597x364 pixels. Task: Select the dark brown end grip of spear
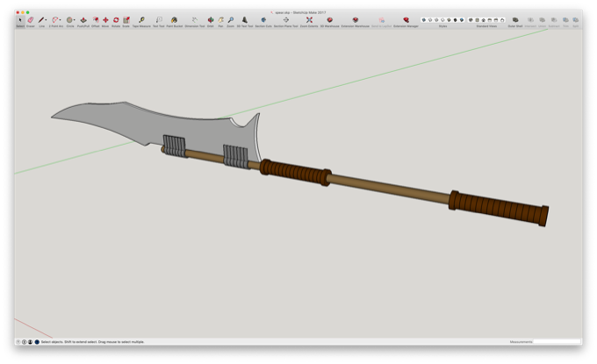499,209
